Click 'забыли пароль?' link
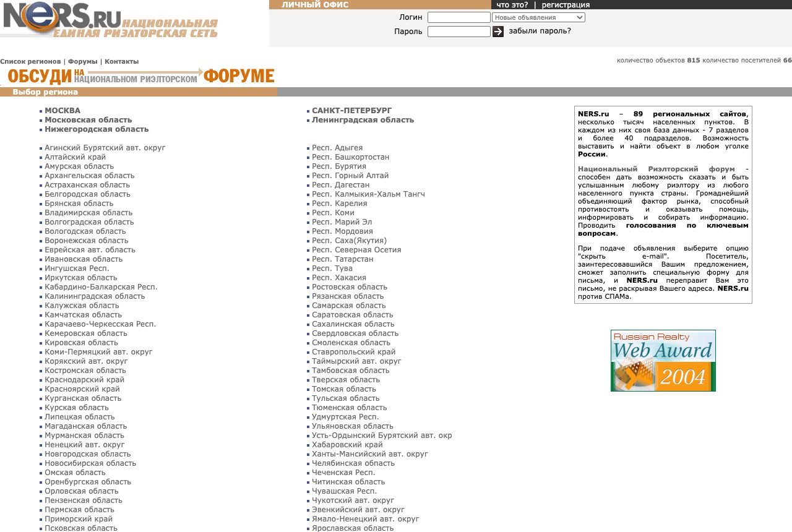Image resolution: width=792 pixels, height=532 pixels. pyautogui.click(x=540, y=31)
